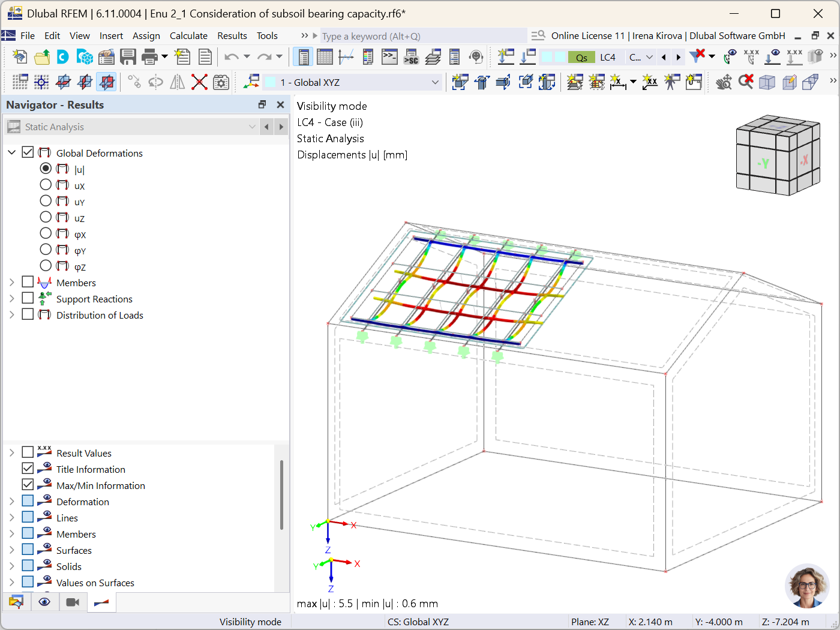Viewport: 840px width, 630px height.
Task: Switch to the camera navigator tab
Action: click(x=73, y=601)
